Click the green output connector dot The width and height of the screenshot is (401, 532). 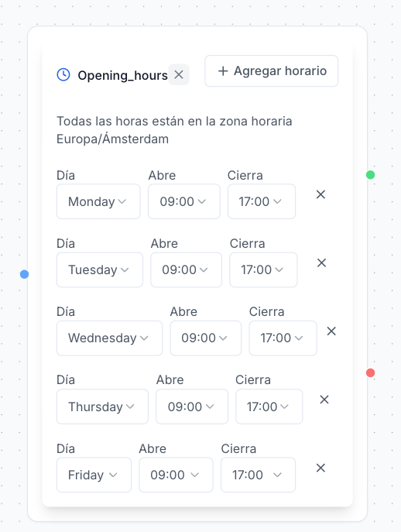(371, 175)
